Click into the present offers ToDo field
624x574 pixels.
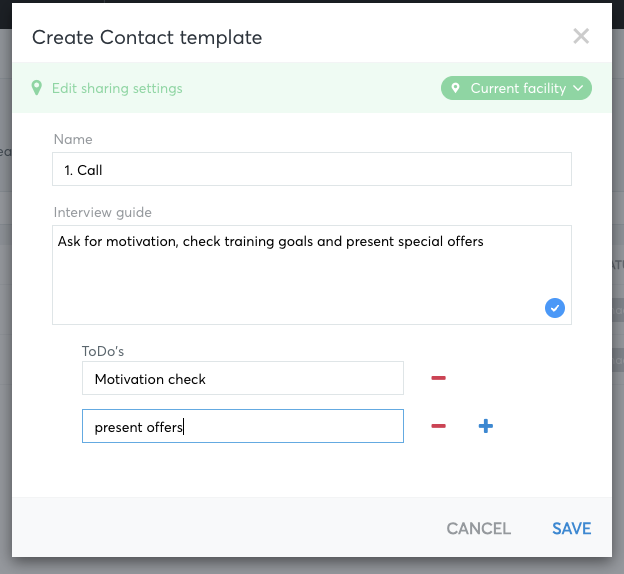(243, 426)
